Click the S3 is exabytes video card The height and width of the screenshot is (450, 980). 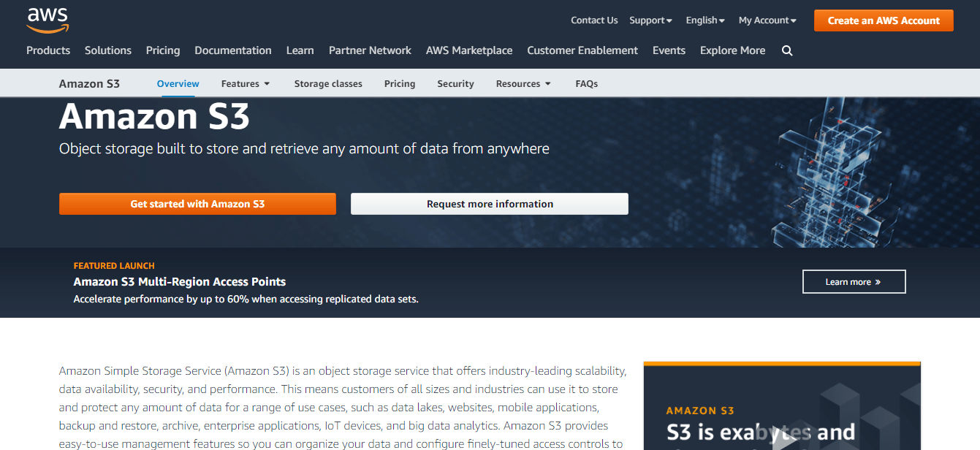782,406
